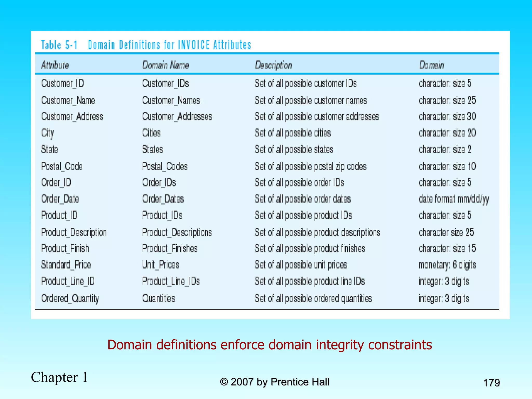Click the 'Domain Name' column header

pos(165,65)
